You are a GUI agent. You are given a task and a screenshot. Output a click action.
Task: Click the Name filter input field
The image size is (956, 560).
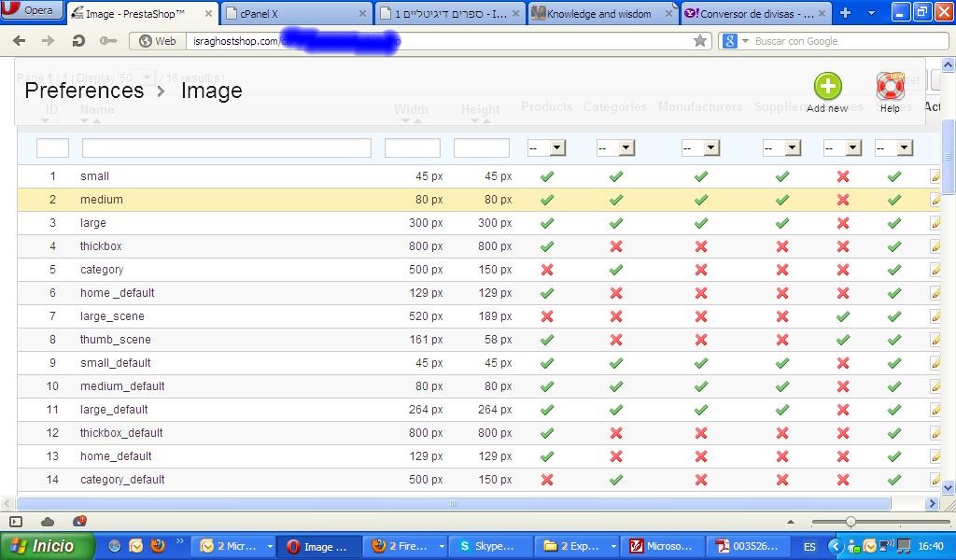point(226,148)
